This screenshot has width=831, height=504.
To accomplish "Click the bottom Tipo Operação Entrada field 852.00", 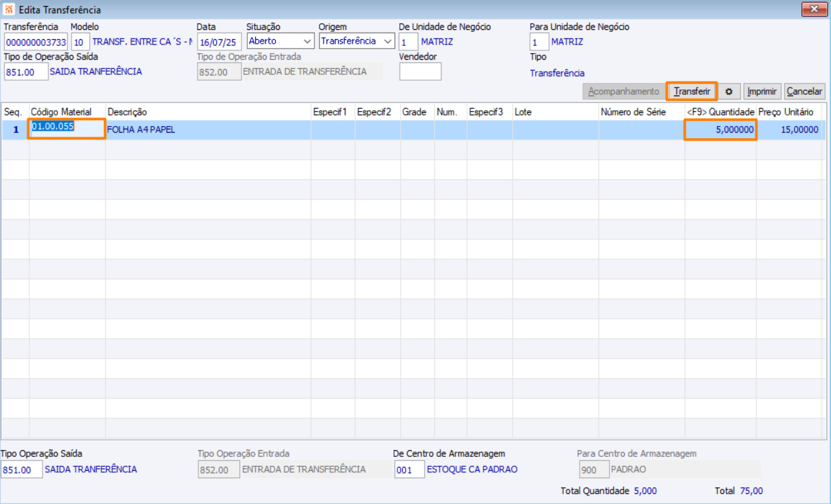I will click(219, 470).
